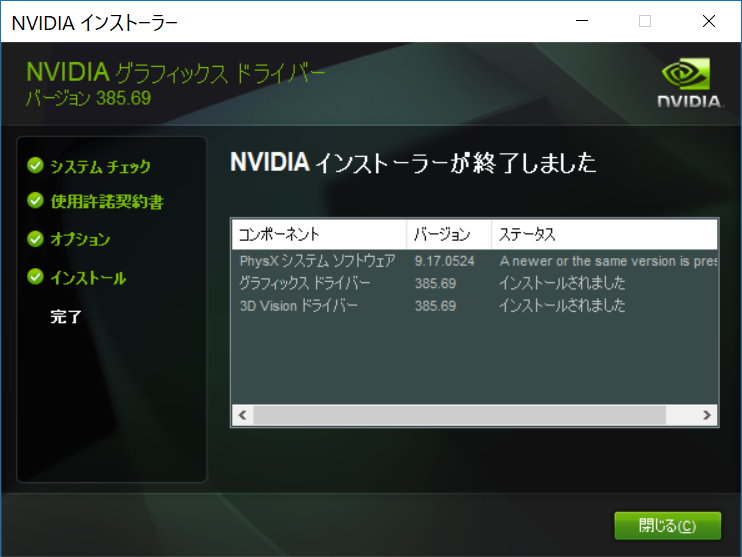Click the horizontal scrollbar right arrow

point(707,415)
